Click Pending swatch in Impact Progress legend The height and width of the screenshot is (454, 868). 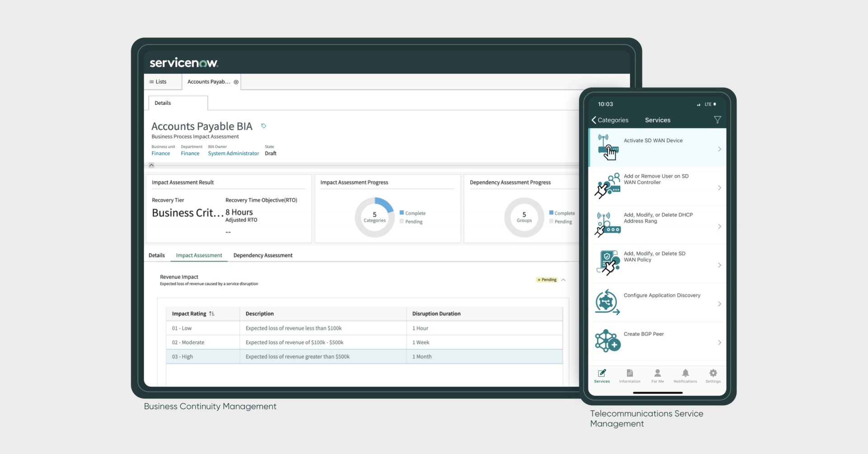point(401,221)
